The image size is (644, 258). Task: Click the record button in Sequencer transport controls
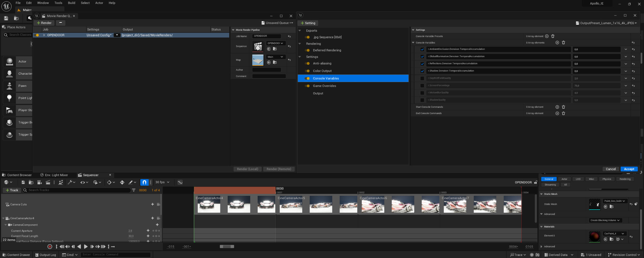(x=50, y=247)
